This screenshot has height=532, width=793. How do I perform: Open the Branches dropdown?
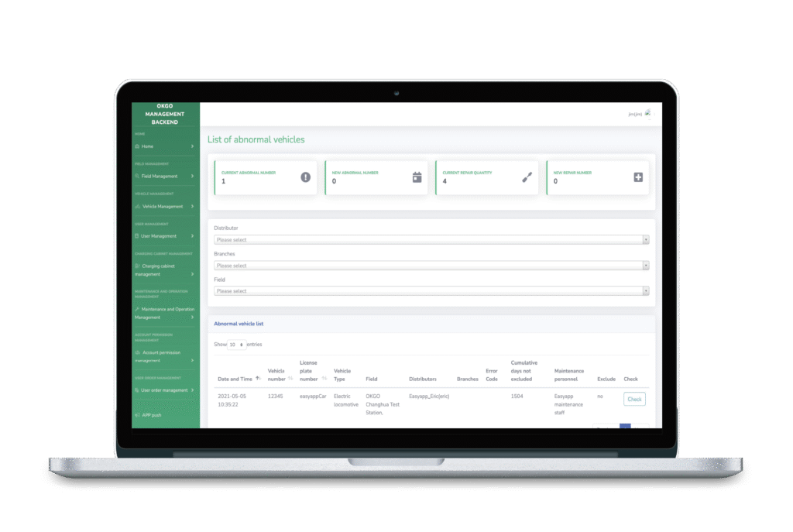coord(431,266)
